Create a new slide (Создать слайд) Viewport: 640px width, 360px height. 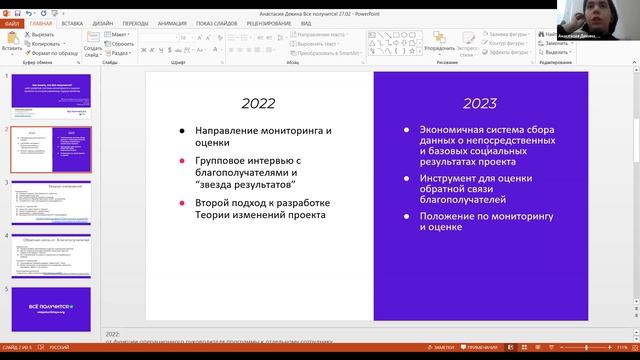[93, 44]
